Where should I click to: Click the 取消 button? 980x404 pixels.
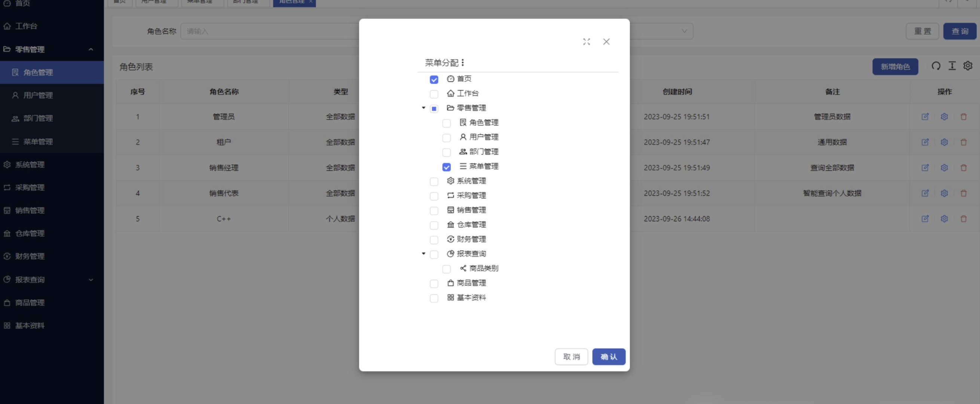click(x=571, y=357)
